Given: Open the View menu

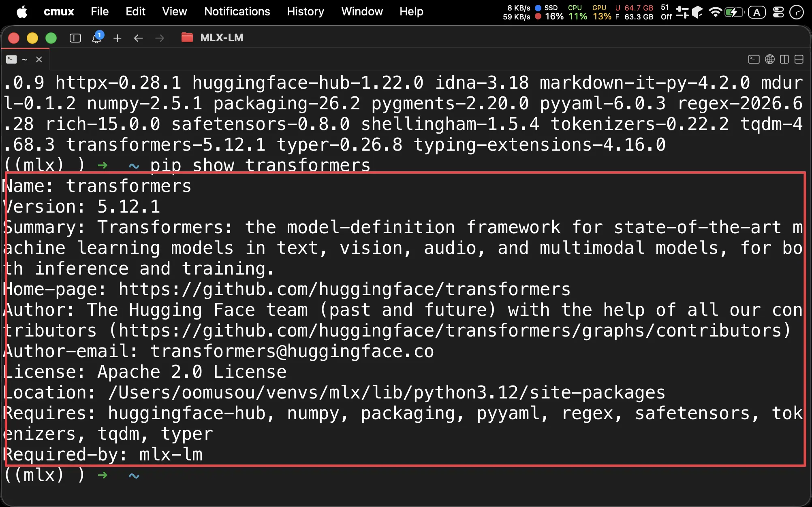Looking at the screenshot, I should (x=175, y=12).
